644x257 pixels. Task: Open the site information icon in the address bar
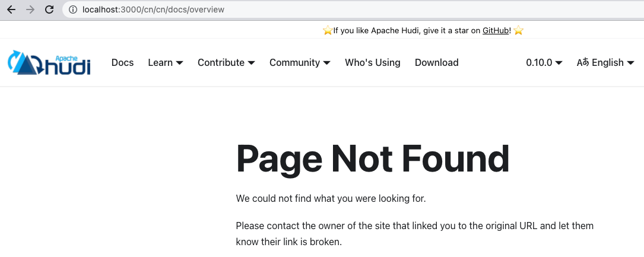73,9
